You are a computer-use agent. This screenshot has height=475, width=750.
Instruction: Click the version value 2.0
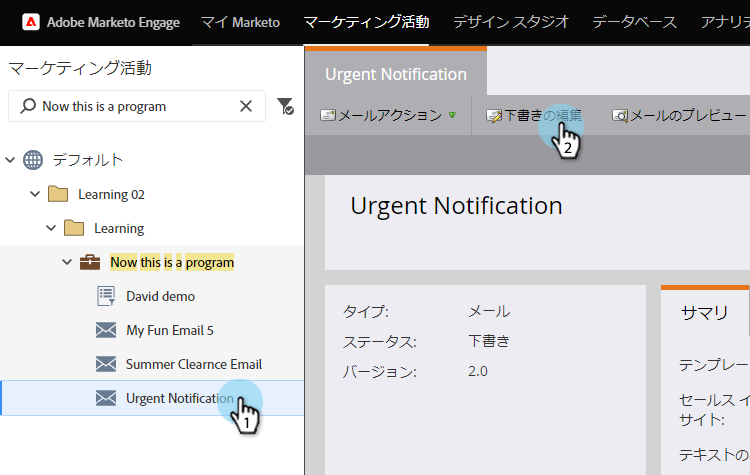point(478,371)
